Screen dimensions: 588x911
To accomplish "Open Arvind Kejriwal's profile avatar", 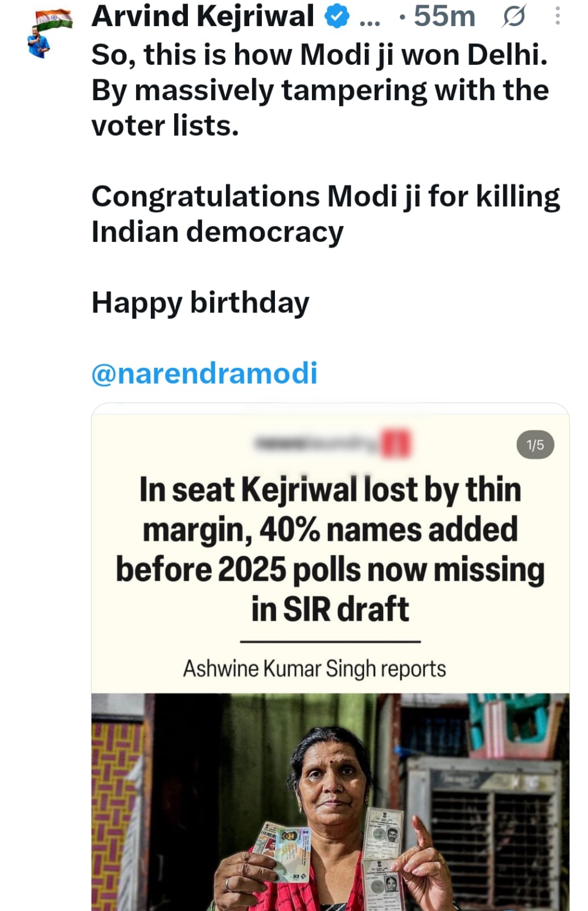I will pos(49,33).
